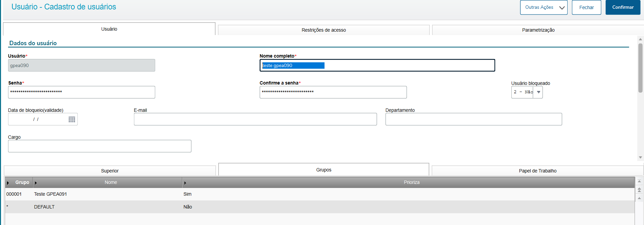The image size is (644, 225).
Task: Click the grid's jump-to-first-row arrow icon
Action: click(x=639, y=182)
